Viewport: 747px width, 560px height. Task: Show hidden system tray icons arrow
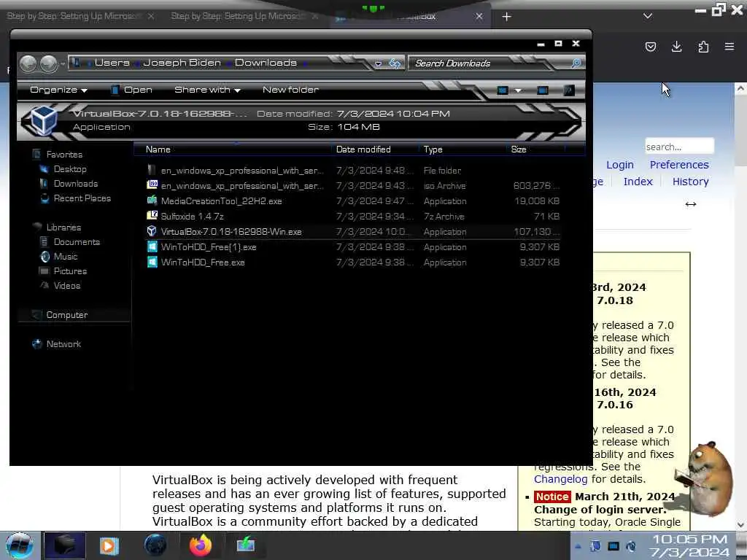578,546
